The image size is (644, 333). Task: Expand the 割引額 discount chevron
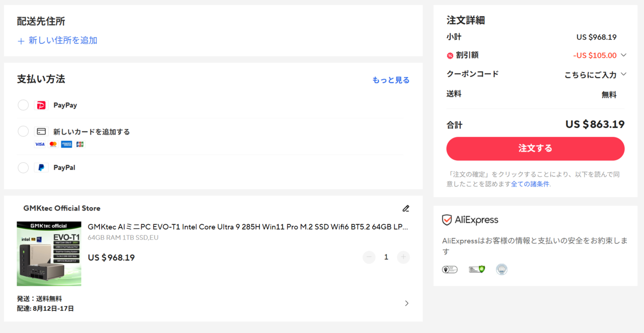(624, 55)
